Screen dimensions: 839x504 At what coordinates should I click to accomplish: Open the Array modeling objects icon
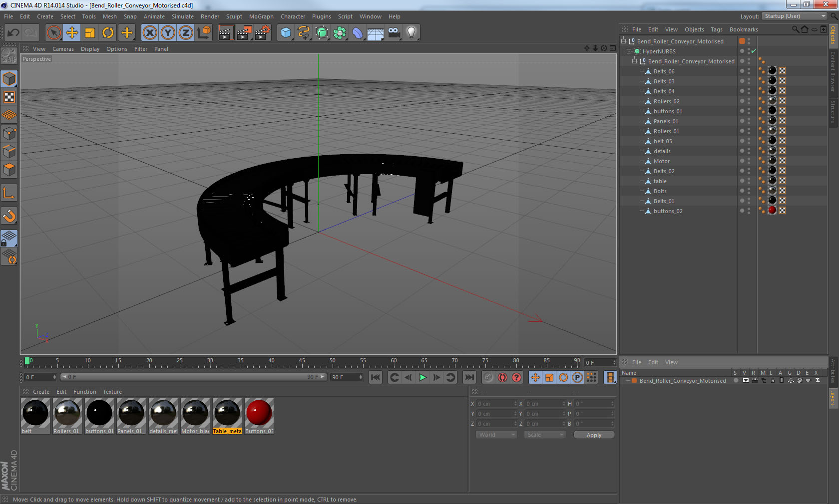point(340,33)
